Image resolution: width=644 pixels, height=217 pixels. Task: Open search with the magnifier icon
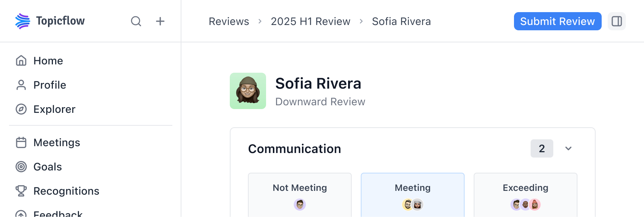[x=136, y=21]
